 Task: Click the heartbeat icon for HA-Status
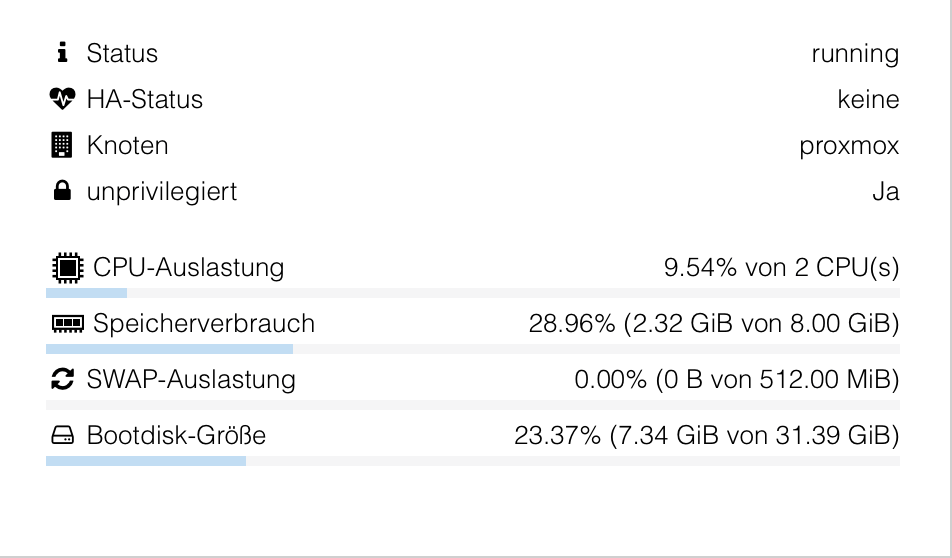62,98
